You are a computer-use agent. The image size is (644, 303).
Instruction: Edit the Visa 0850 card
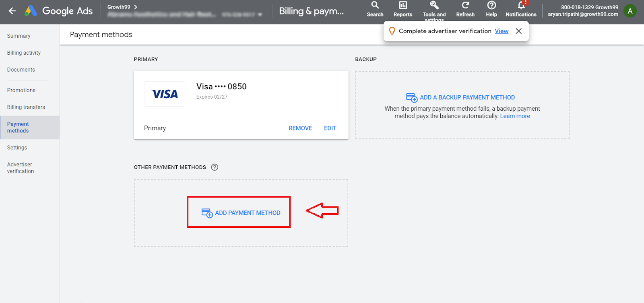[x=330, y=128]
